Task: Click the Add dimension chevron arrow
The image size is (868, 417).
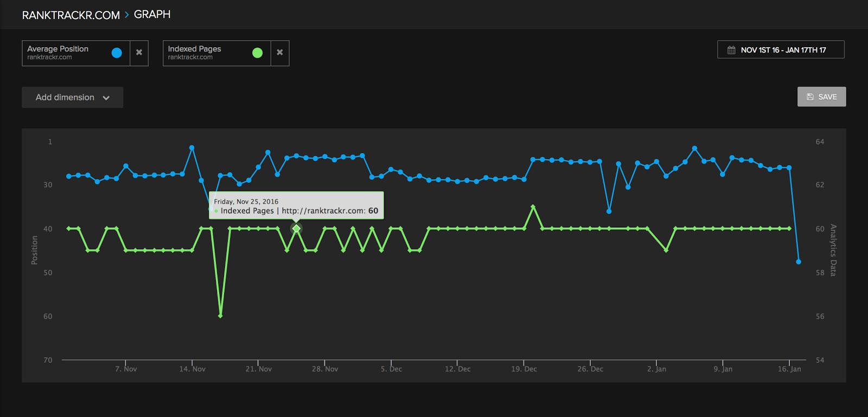Action: click(106, 98)
